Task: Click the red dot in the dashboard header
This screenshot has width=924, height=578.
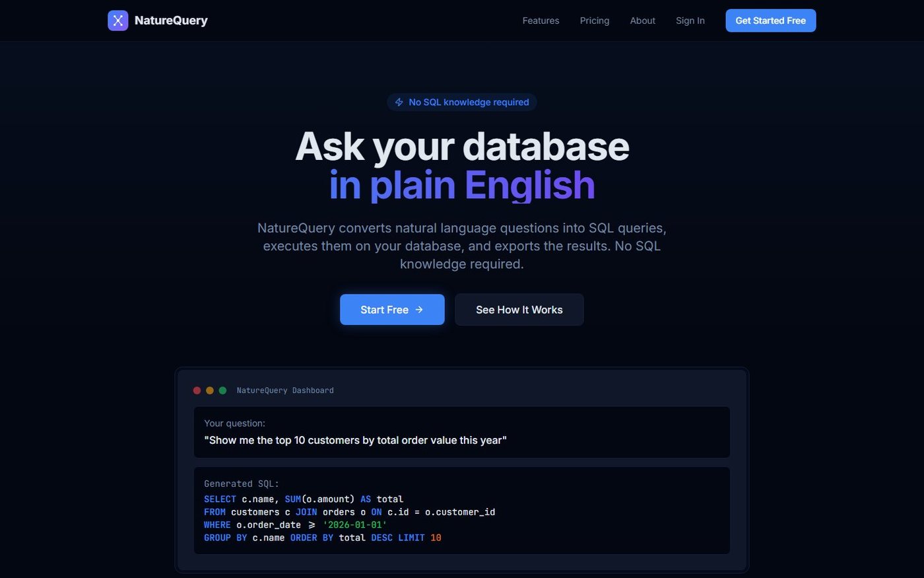Action: click(x=197, y=390)
